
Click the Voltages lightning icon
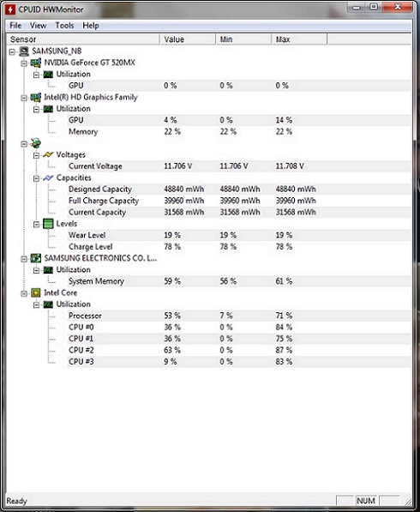tap(48, 154)
